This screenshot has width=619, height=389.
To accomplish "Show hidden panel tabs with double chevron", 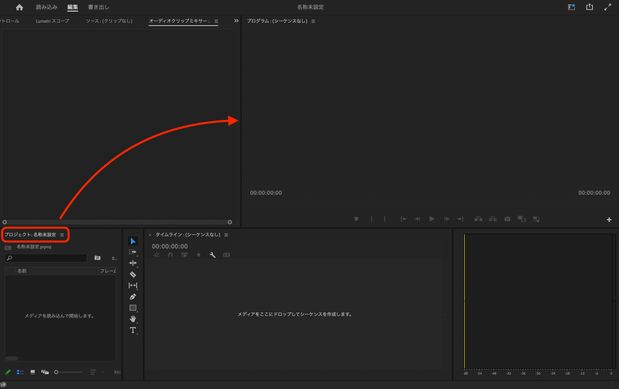I will [236, 21].
